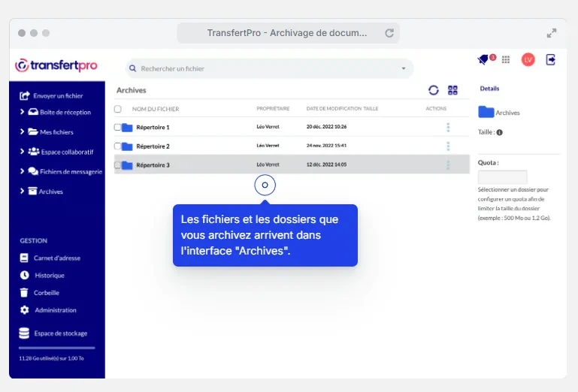Reload page using browser refresh icon
Viewport: 578px width, 392px height.
(x=389, y=33)
